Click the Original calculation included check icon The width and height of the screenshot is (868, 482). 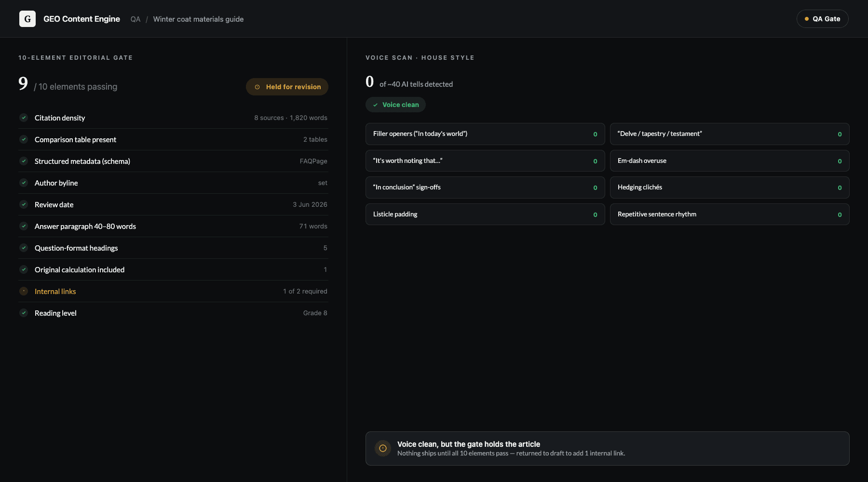tap(24, 269)
